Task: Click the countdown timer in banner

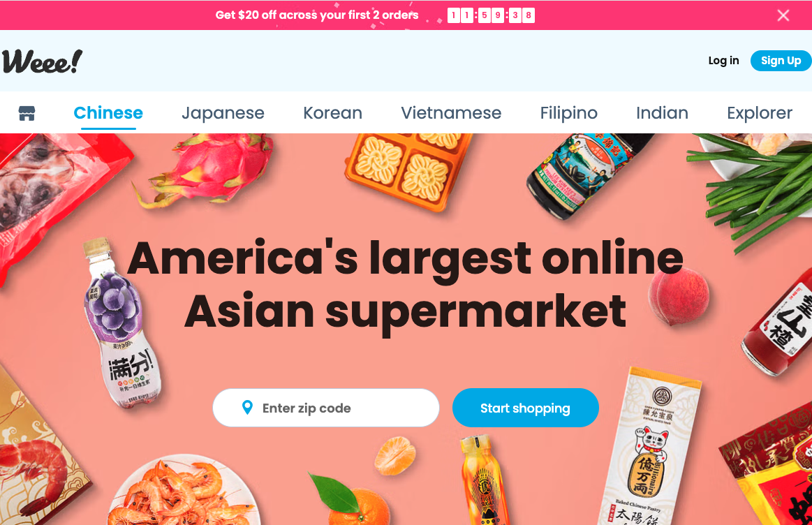Action: [491, 15]
